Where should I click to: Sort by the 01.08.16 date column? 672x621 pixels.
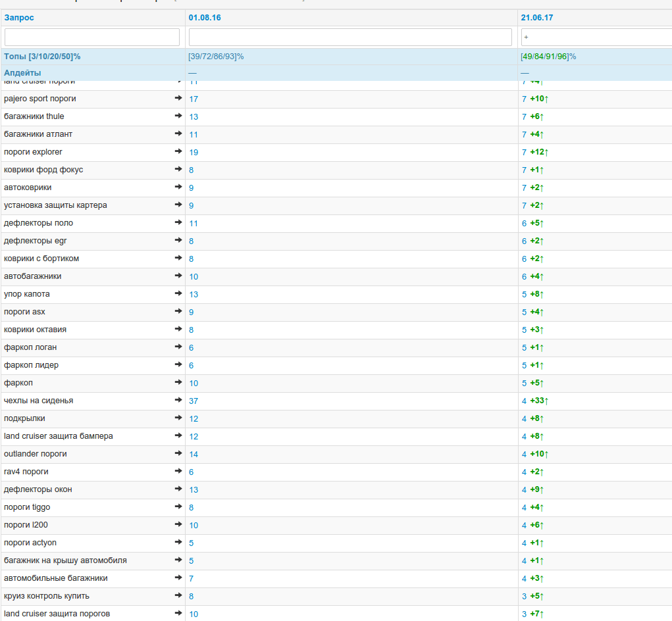(205, 18)
